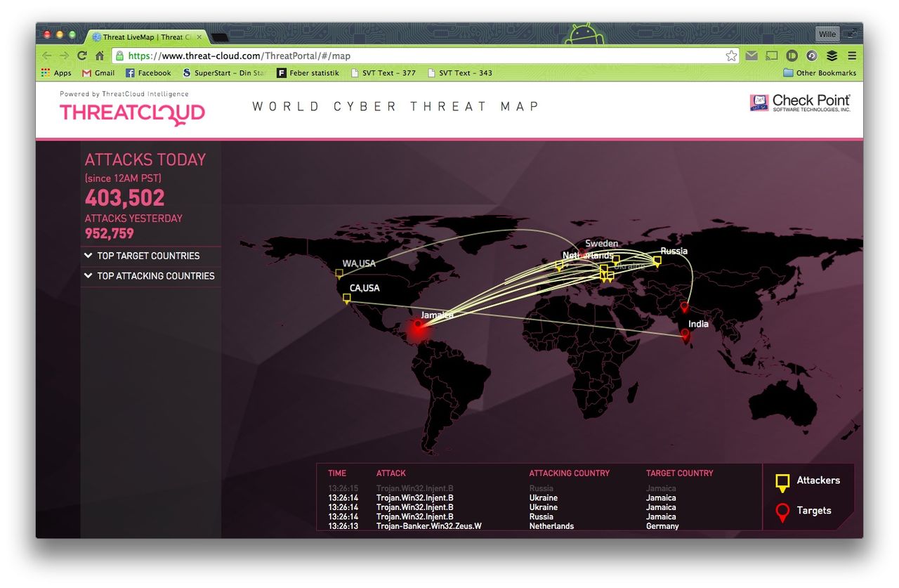Select the Threat LiveMap browser tab
This screenshot has width=899, height=588.
[x=144, y=37]
